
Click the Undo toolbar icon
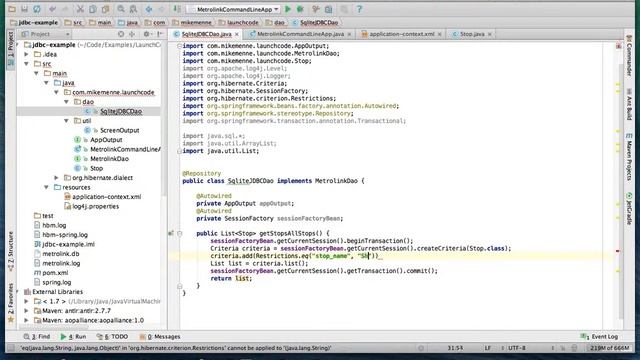(x=52, y=9)
